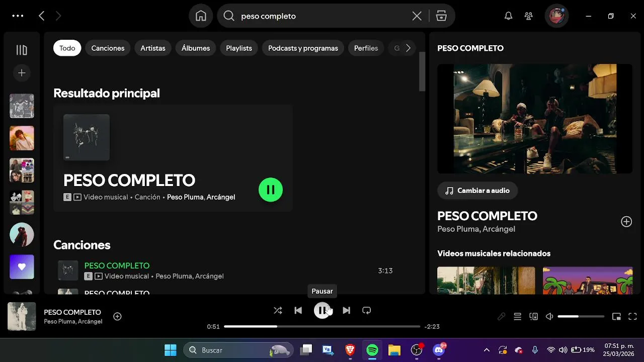Go to the Spotify Home icon

[x=201, y=16]
